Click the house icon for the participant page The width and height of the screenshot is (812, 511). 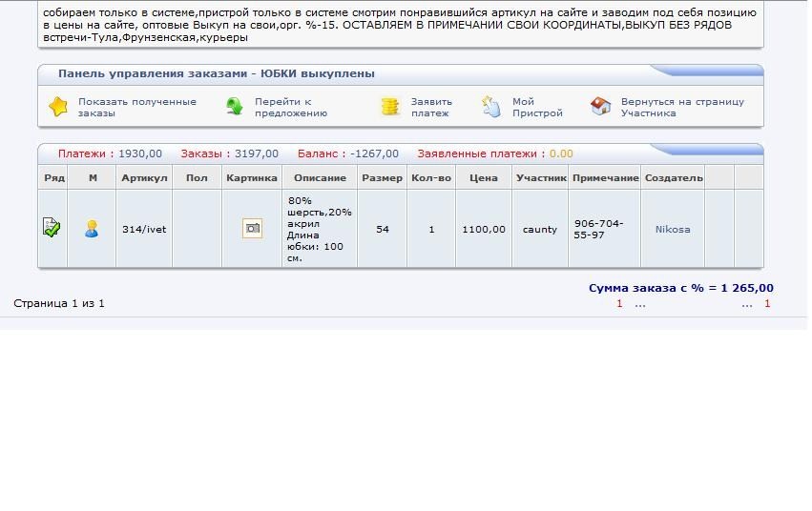pyautogui.click(x=600, y=107)
